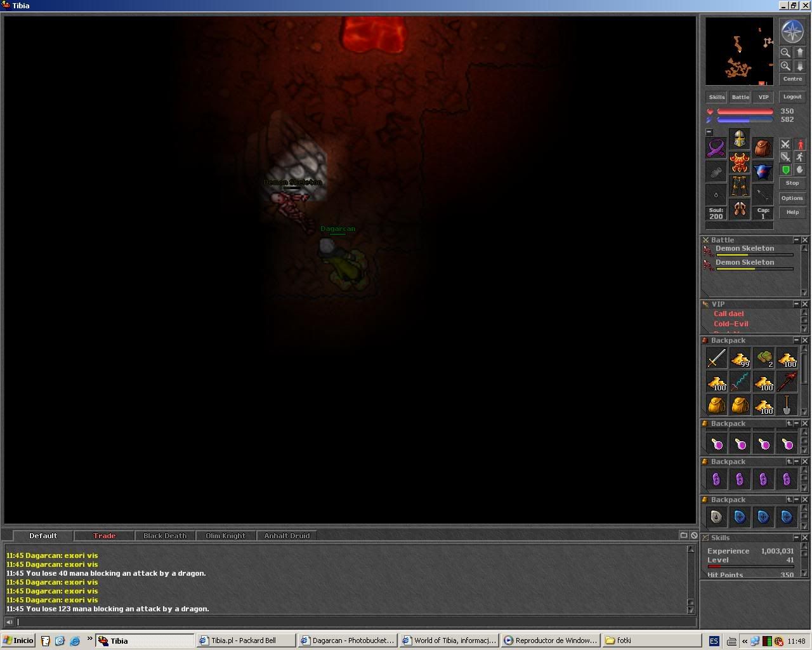Open the first yellow backpack inside the backpack

pos(716,405)
